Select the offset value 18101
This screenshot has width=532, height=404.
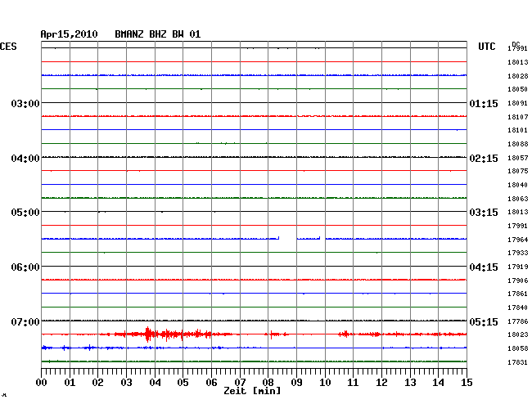518,130
